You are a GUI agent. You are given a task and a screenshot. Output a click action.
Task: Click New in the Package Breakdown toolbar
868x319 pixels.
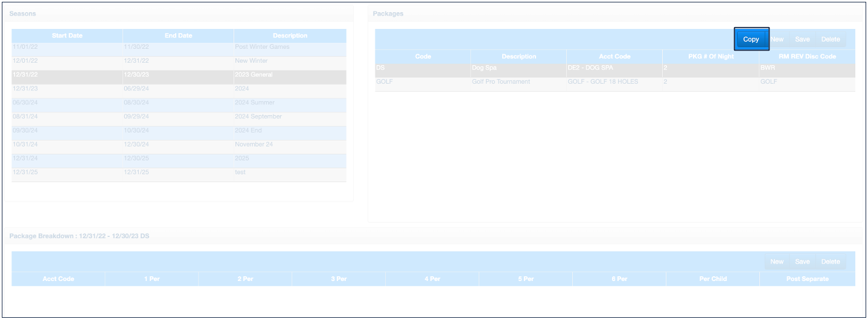(x=777, y=262)
